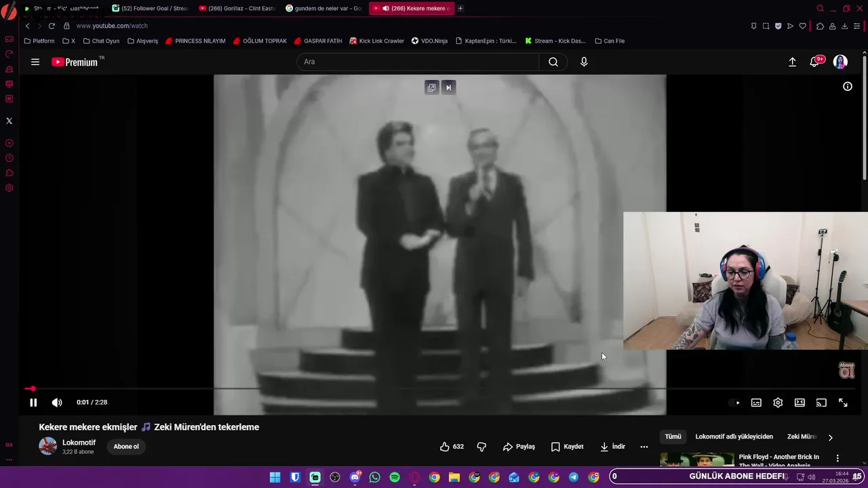Pause the video playback
Screen dimensions: 868x488
point(33,403)
